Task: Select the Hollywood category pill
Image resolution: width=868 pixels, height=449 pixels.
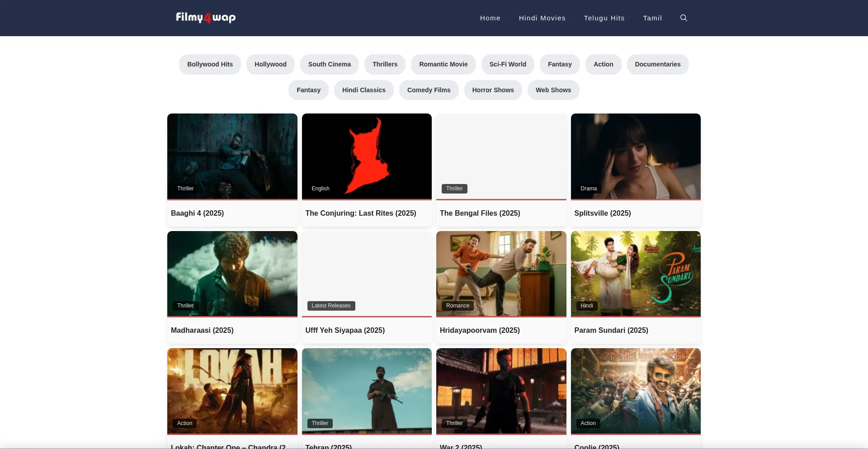Action: (270, 64)
